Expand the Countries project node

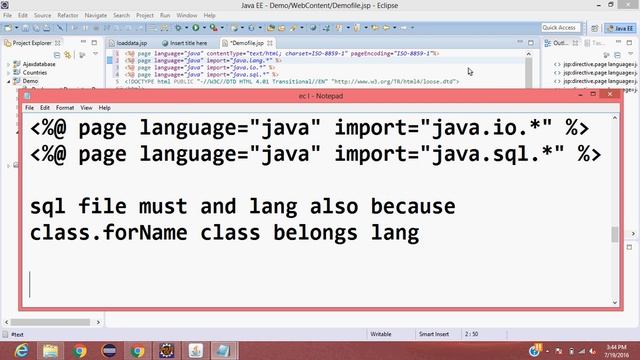(8, 73)
